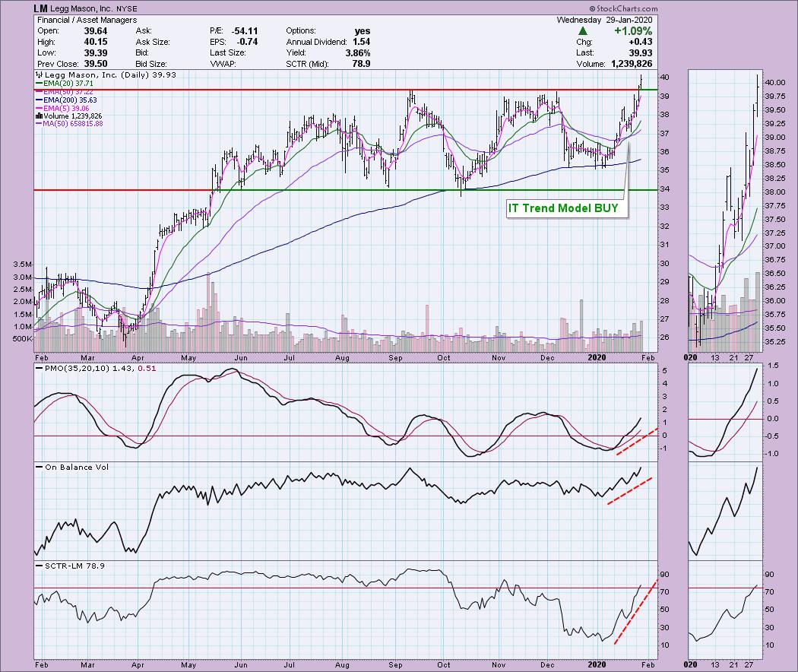
Task: Click the 3.5M volume axis label
Action: point(23,265)
